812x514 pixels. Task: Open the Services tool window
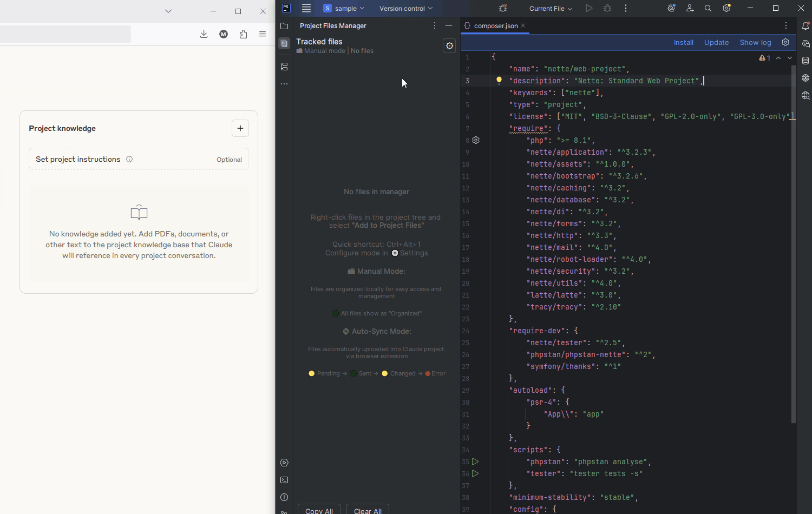point(284,463)
